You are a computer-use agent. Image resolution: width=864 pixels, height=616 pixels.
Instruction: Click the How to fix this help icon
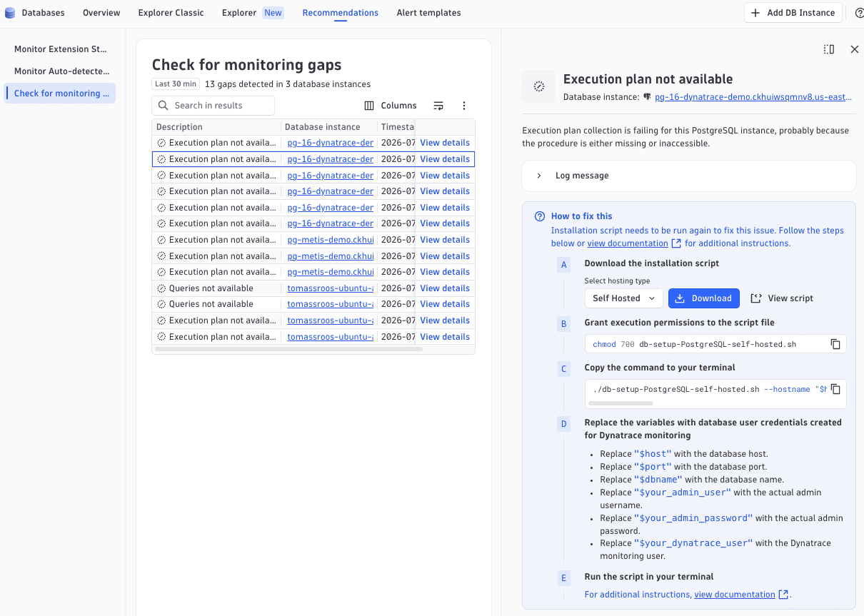point(540,216)
